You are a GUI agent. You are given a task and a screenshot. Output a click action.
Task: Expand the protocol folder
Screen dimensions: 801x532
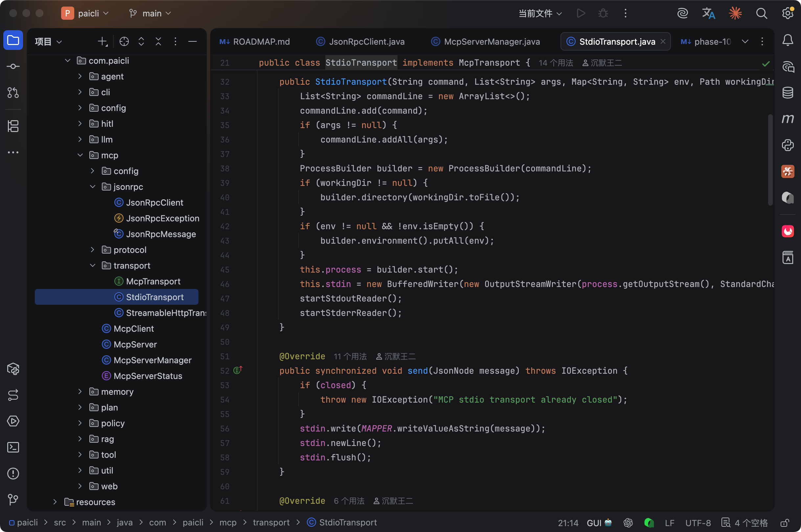(x=92, y=250)
